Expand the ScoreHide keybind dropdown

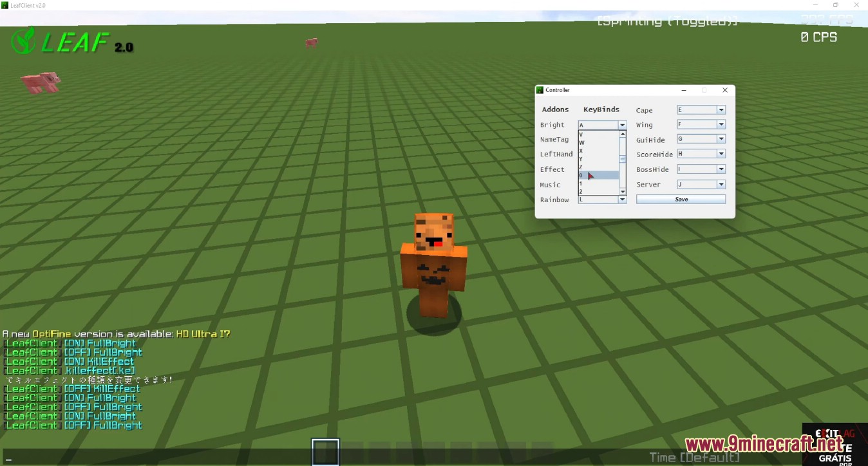(701, 154)
